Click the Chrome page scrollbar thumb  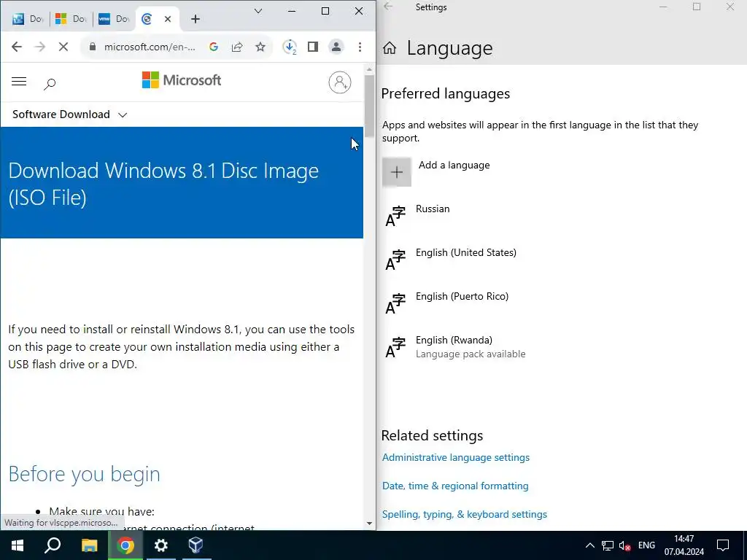tap(369, 106)
